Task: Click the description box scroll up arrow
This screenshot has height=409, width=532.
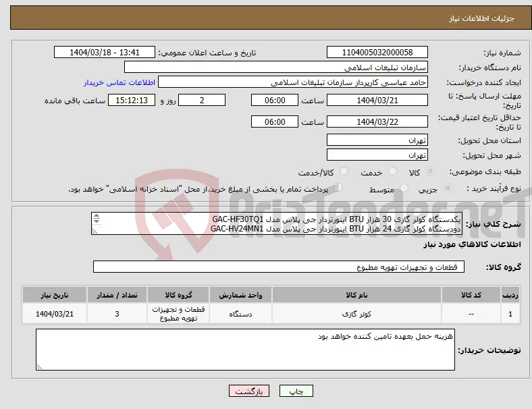Action: click(x=97, y=216)
